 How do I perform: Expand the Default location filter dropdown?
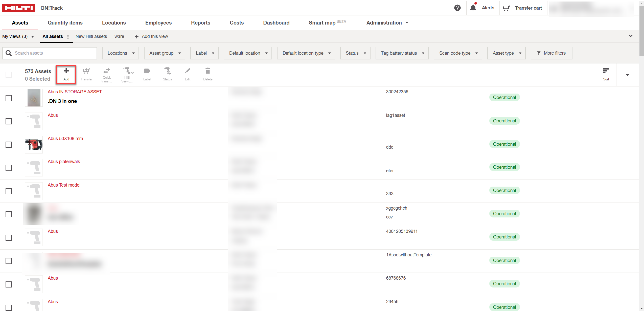tap(248, 53)
